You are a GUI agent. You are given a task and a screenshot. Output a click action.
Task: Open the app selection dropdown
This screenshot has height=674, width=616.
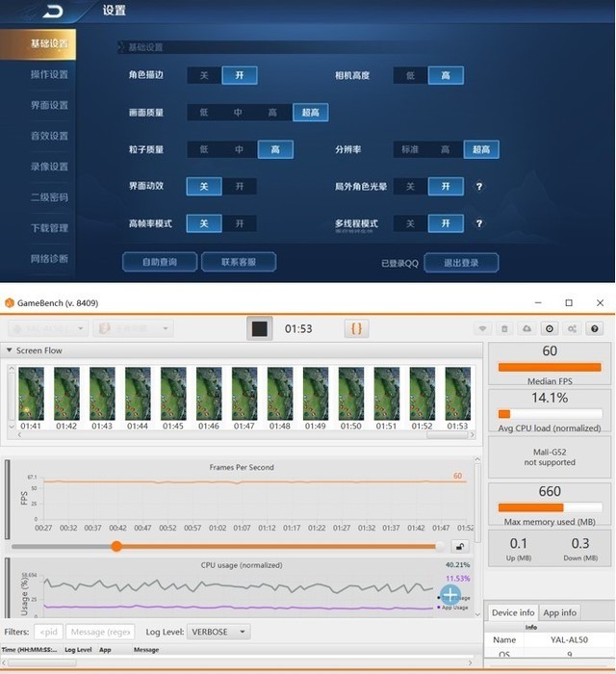(x=133, y=329)
